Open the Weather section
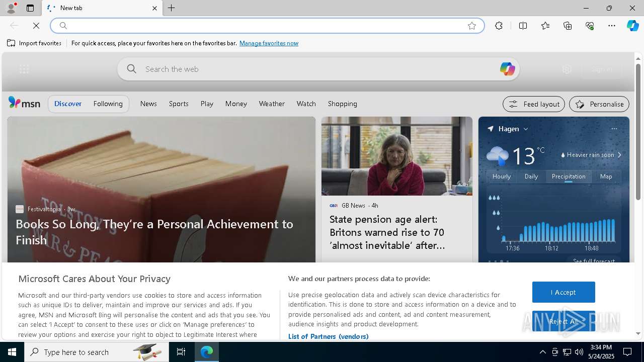Viewport: 644px width, 362px height. [x=272, y=104]
